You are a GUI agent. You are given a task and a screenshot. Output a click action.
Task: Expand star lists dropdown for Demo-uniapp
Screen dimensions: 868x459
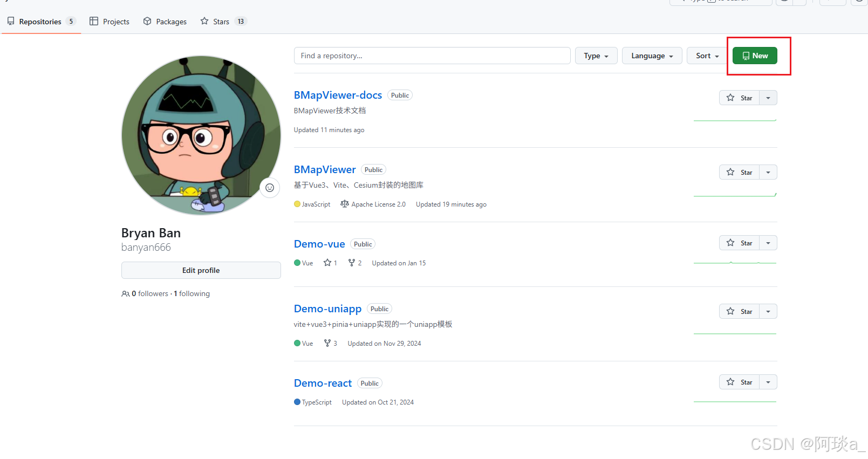pos(768,311)
